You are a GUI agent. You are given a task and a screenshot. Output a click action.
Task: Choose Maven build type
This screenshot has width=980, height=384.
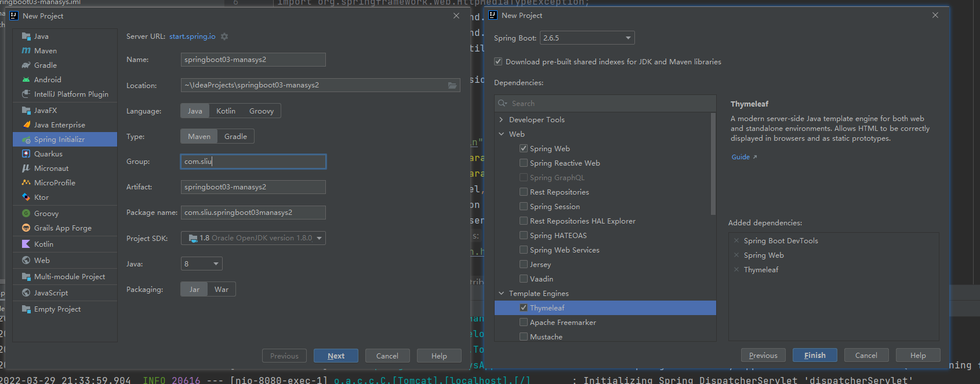pos(199,136)
